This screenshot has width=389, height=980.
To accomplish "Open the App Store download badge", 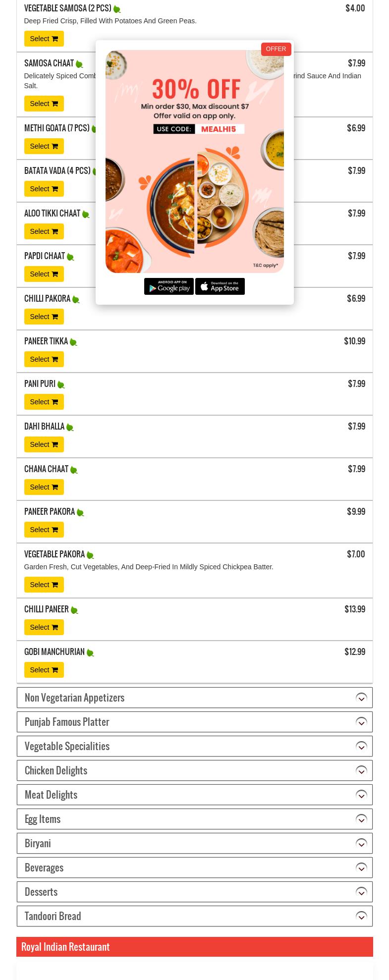I will [x=220, y=286].
